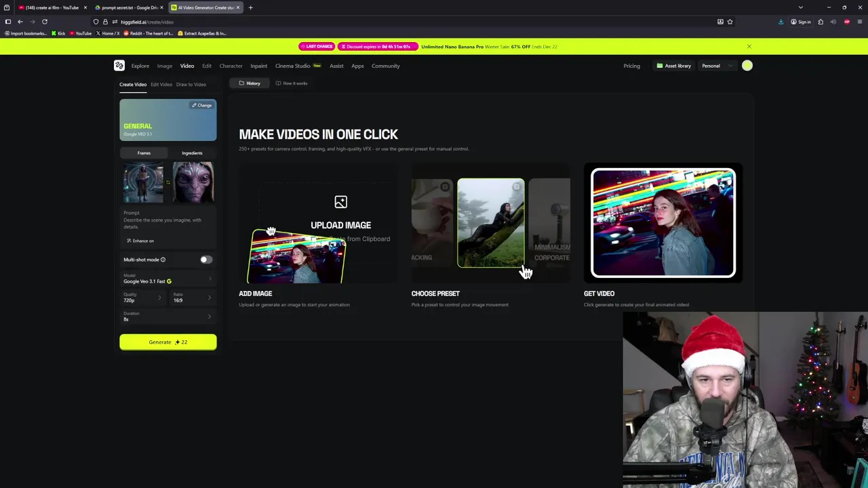The width and height of the screenshot is (868, 488).
Task: Click the address bar URL
Action: 147,22
